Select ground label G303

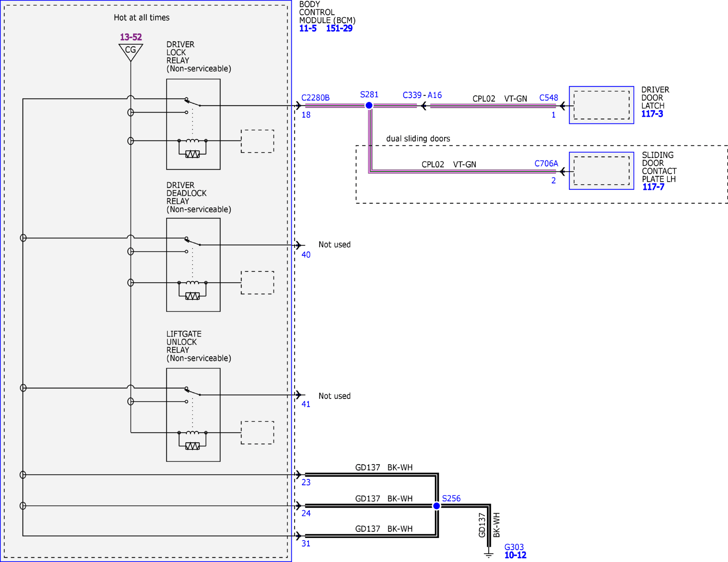coord(514,547)
